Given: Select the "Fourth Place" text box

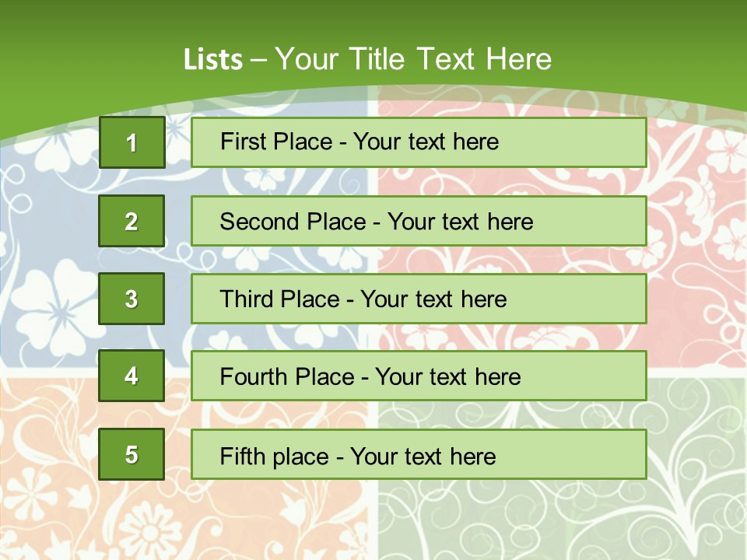Looking at the screenshot, I should pos(419,376).
